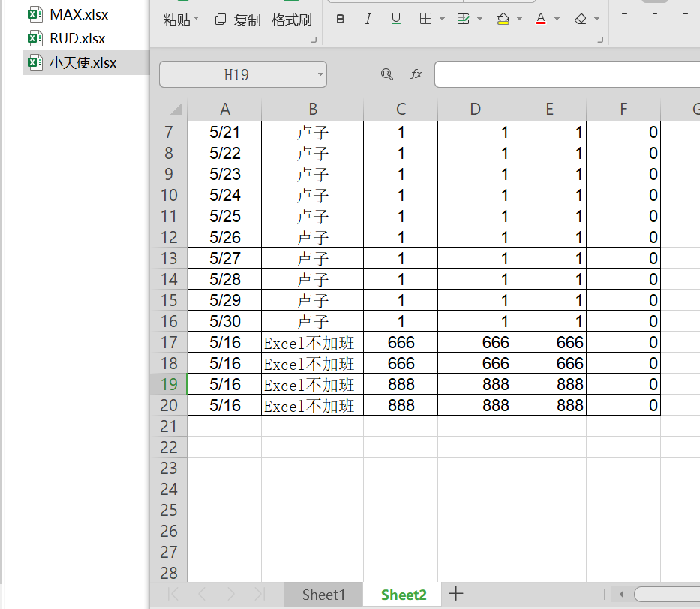Image resolution: width=700 pixels, height=609 pixels.
Task: Click horizontal scrollbar left arrow
Action: pos(621,594)
